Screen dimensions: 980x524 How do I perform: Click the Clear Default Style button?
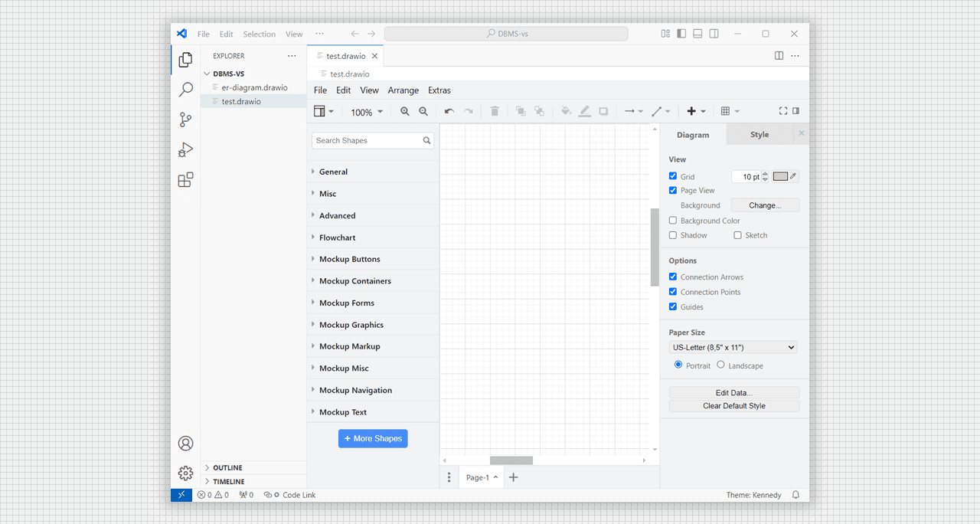pyautogui.click(x=734, y=406)
